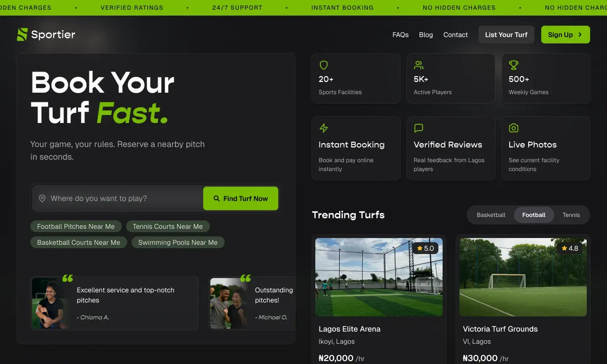Click the speech bubble Verified Reviews icon
Viewport: 607px width, 364px height.
[x=419, y=128]
